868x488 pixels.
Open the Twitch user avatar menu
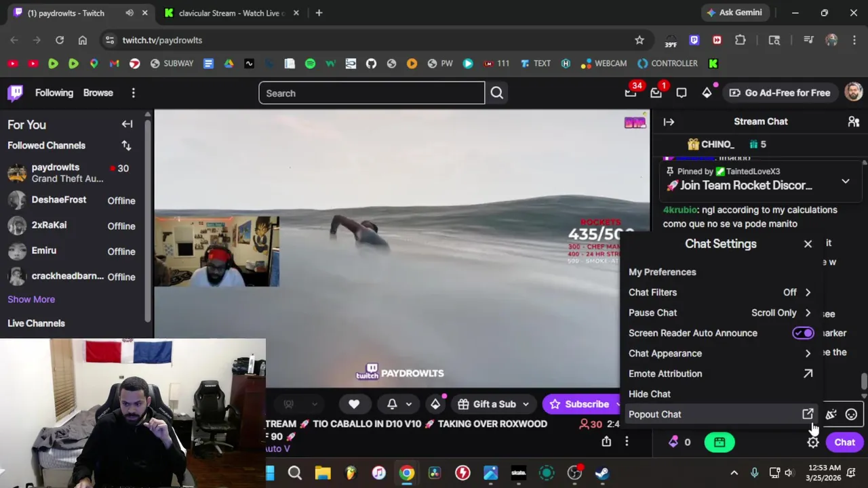click(x=854, y=93)
